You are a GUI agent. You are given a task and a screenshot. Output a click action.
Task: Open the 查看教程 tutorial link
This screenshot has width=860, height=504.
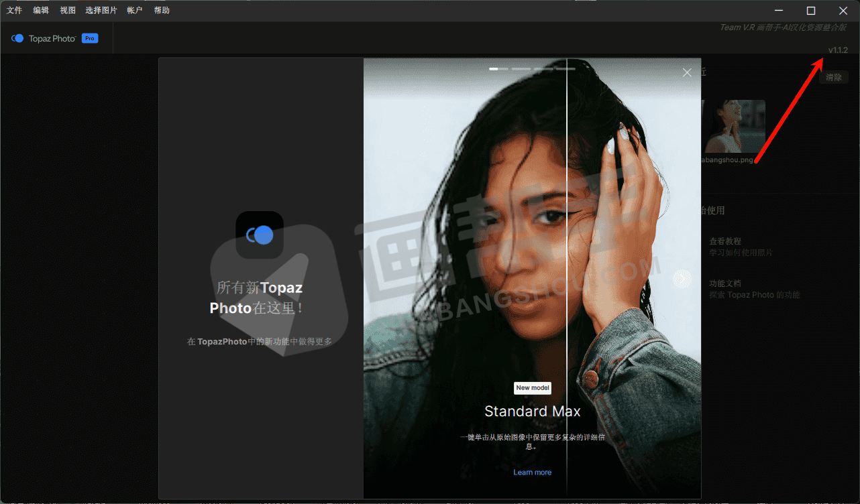pos(724,241)
